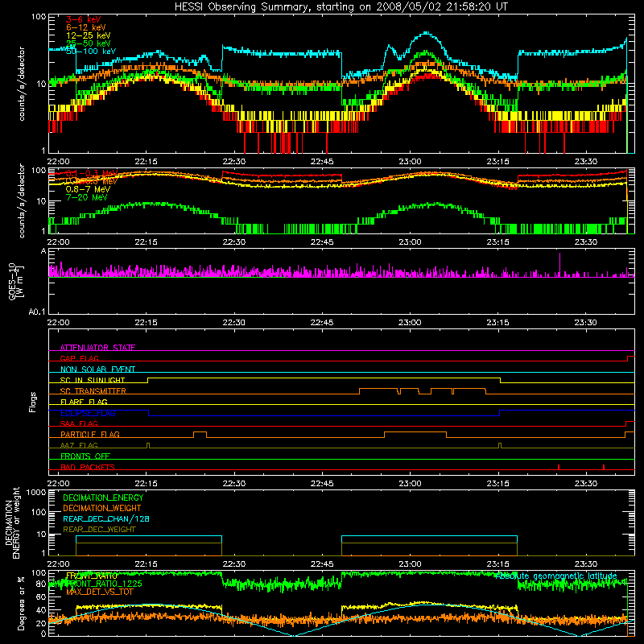Click the HESSI Observing Summary plot title
Screen dimensions: 644x644
tap(341, 7)
